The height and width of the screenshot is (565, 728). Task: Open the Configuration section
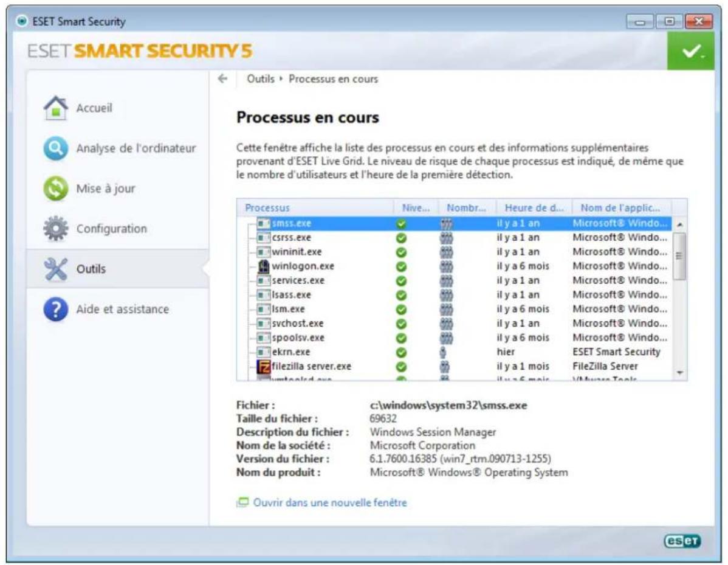pos(118,229)
